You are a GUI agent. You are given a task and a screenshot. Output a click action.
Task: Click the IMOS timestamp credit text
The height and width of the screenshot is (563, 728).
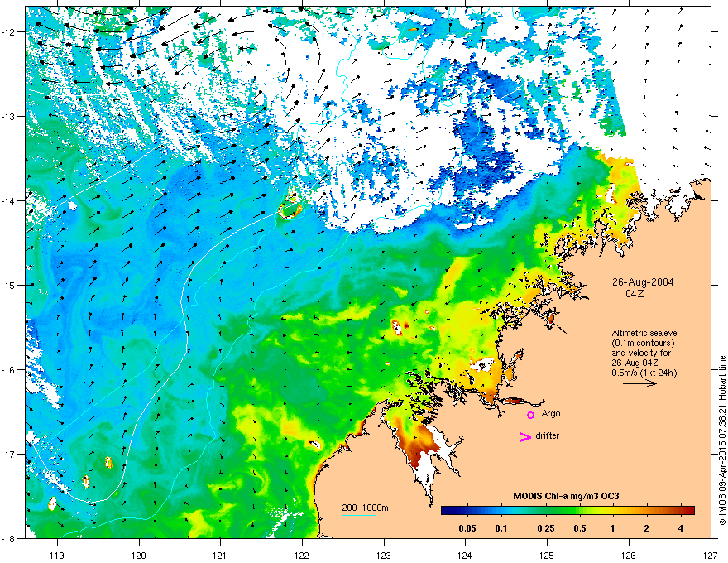pyautogui.click(x=722, y=440)
